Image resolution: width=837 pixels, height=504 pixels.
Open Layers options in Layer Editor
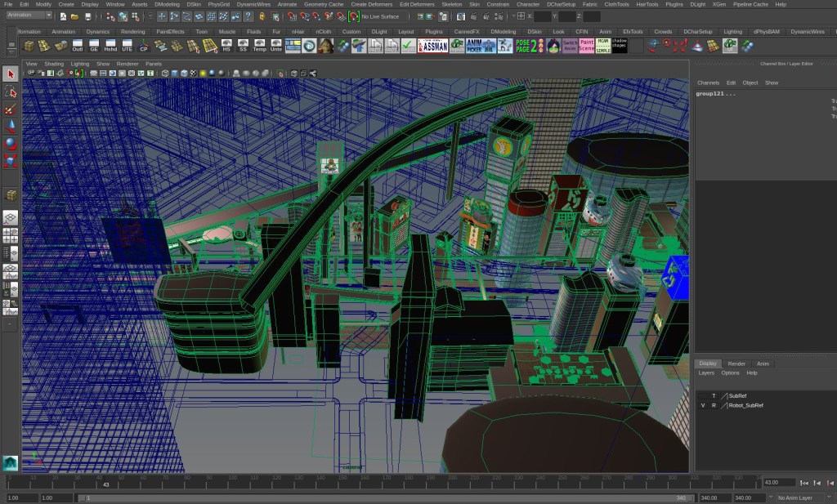click(x=706, y=373)
